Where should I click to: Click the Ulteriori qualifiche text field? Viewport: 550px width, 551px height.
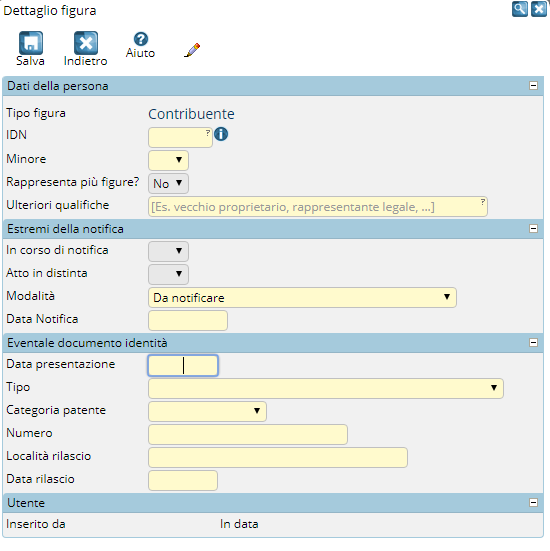click(318, 207)
